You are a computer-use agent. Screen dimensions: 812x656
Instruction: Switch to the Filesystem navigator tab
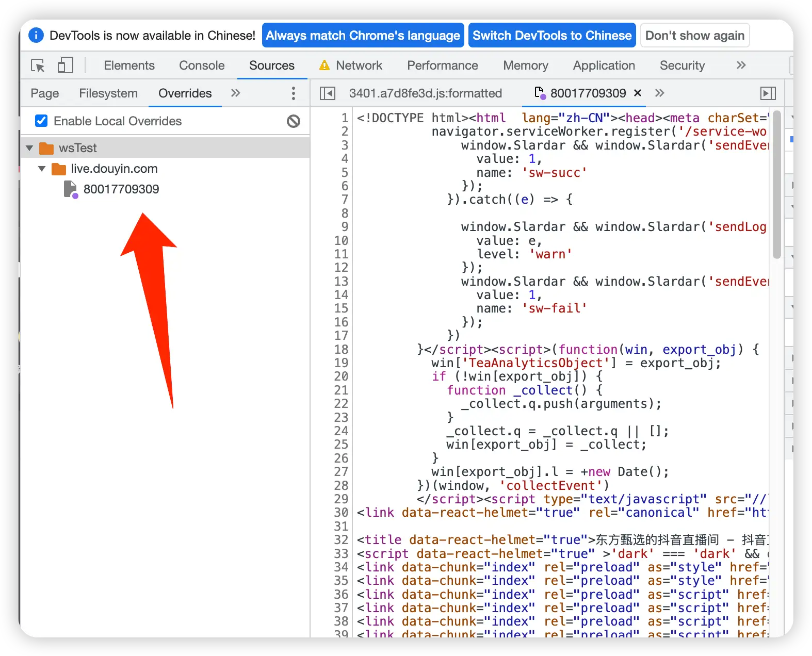108,93
